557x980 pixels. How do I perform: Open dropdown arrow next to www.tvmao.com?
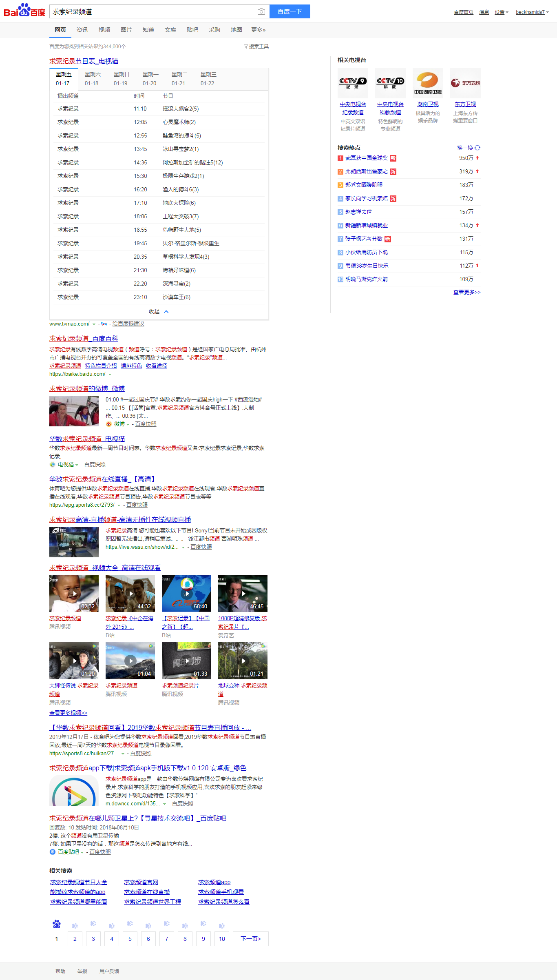[94, 324]
